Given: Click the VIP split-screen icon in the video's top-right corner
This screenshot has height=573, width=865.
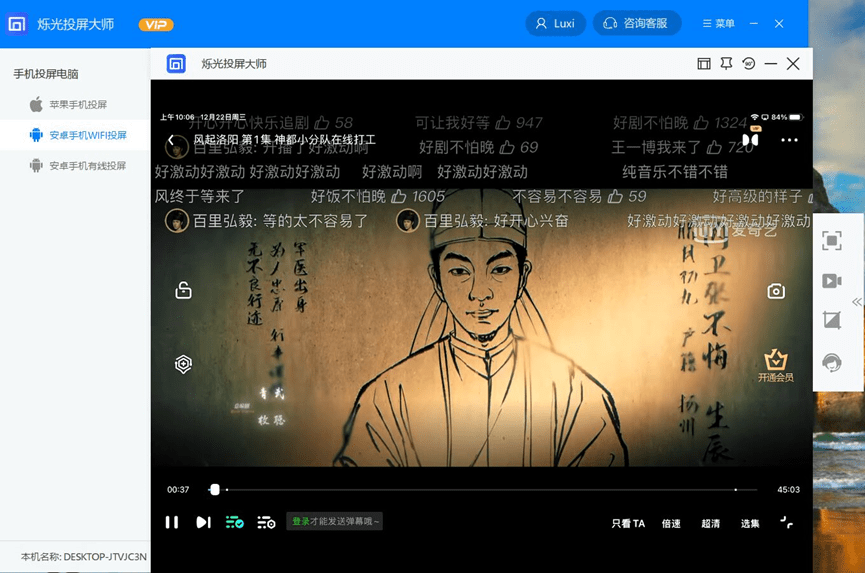Looking at the screenshot, I should (751, 138).
